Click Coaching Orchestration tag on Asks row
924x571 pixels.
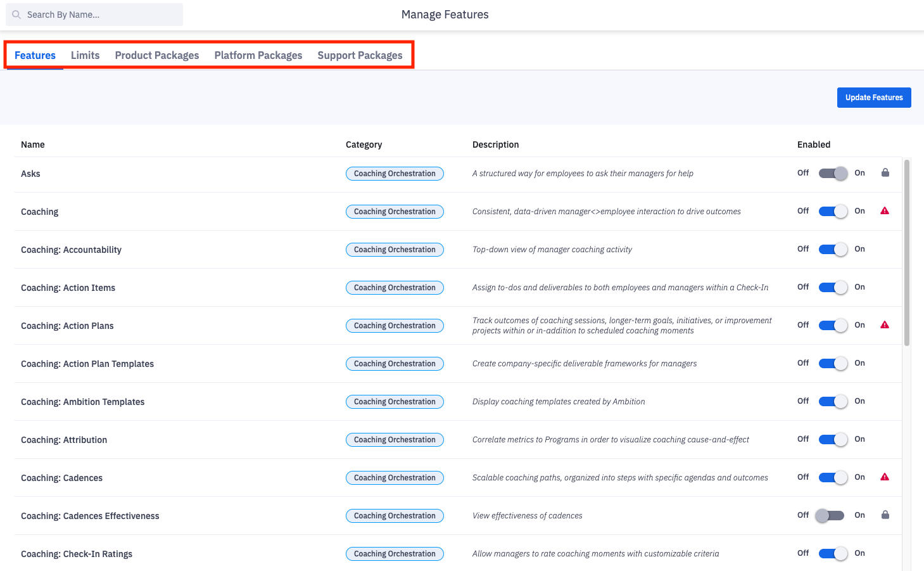[x=395, y=174]
